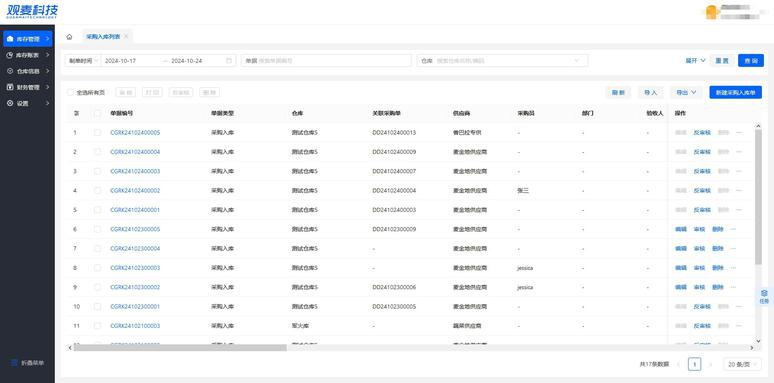Click the vertical table scrollbar thumb
This screenshot has height=383, width=774.
click(x=758, y=196)
